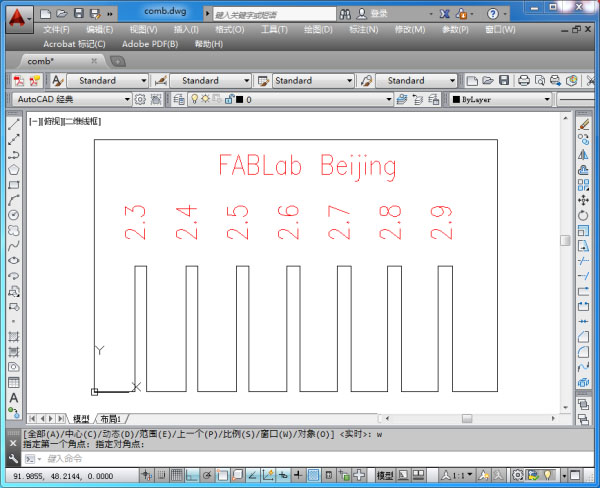Select the Line tool in draw toolbar

14,124
